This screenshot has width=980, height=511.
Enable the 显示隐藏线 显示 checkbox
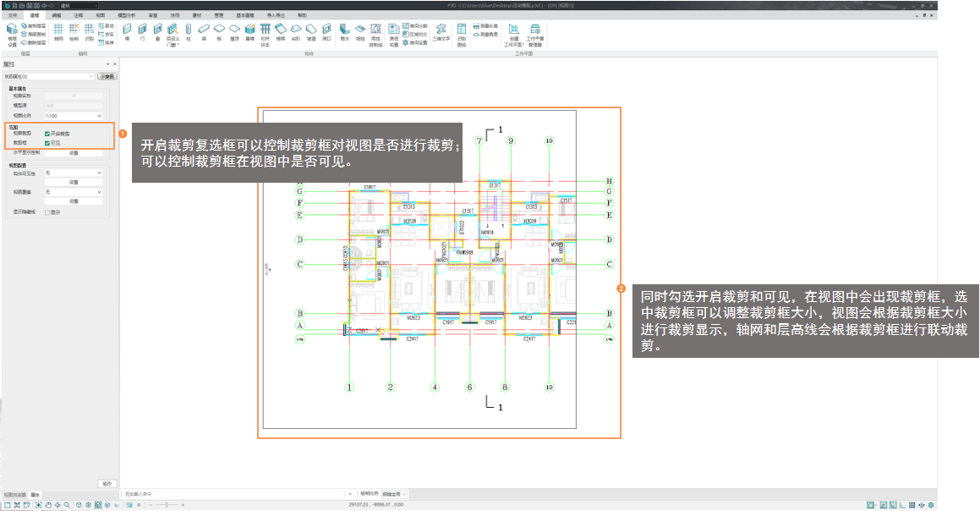click(47, 212)
